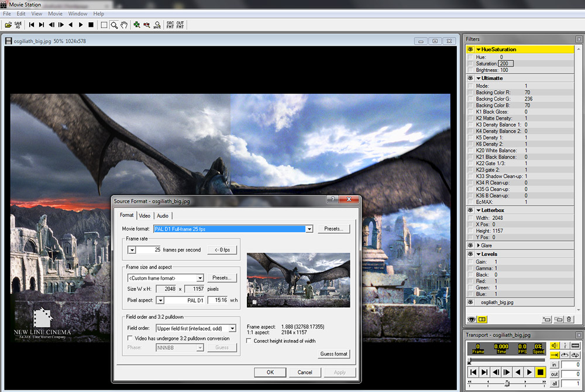Screen dimensions: 585x392
Task: Open the frame rate dropdown arrow
Action: pos(132,250)
